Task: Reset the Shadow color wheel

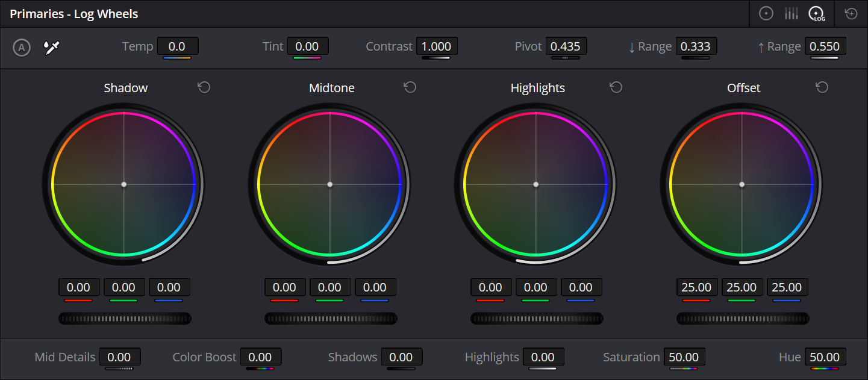Action: 204,88
